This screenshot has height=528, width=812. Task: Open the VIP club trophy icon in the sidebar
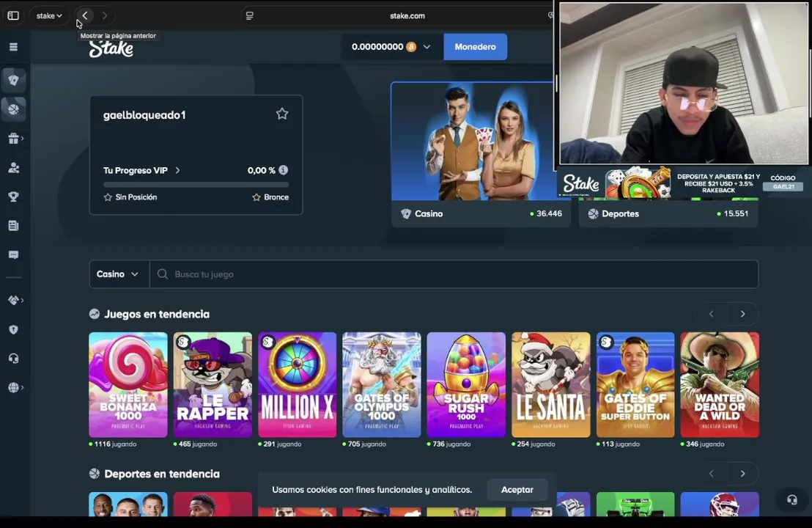tap(13, 197)
